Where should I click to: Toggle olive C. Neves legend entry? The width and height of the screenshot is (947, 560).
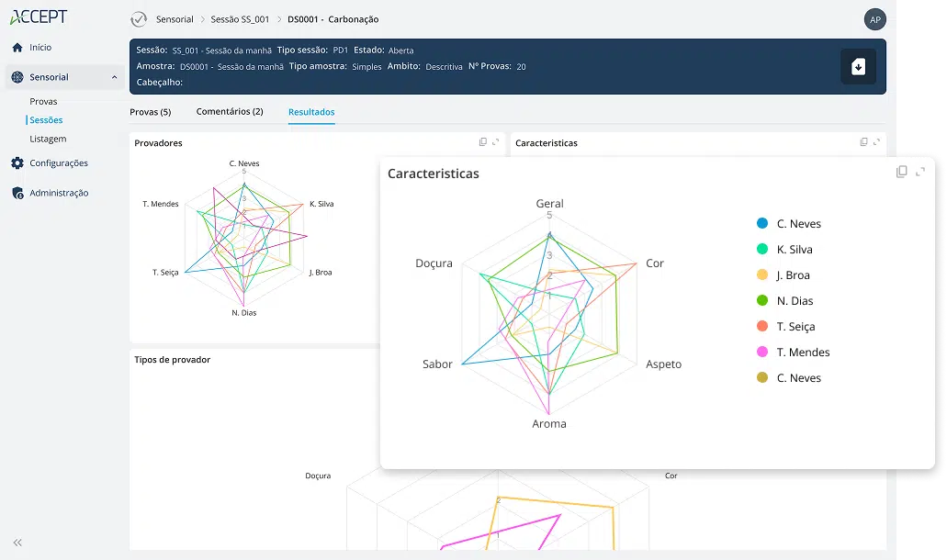[x=789, y=377]
